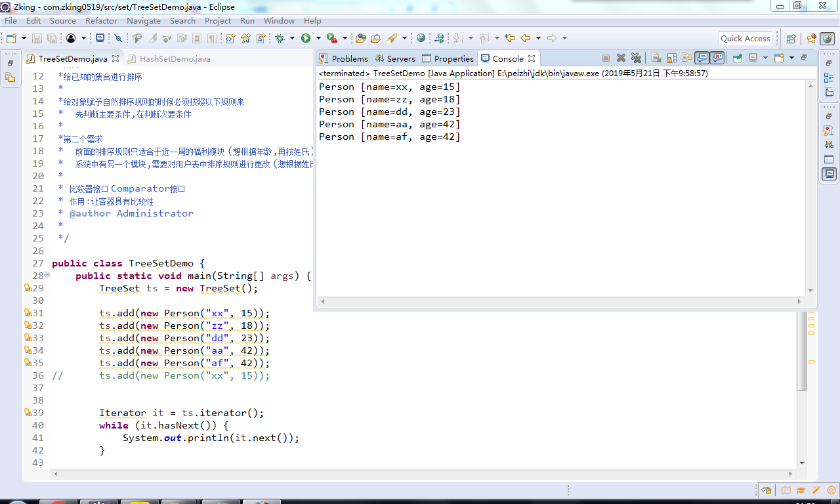Image resolution: width=840 pixels, height=504 pixels.
Task: Click the Open Task folder icon
Action: tap(375, 38)
